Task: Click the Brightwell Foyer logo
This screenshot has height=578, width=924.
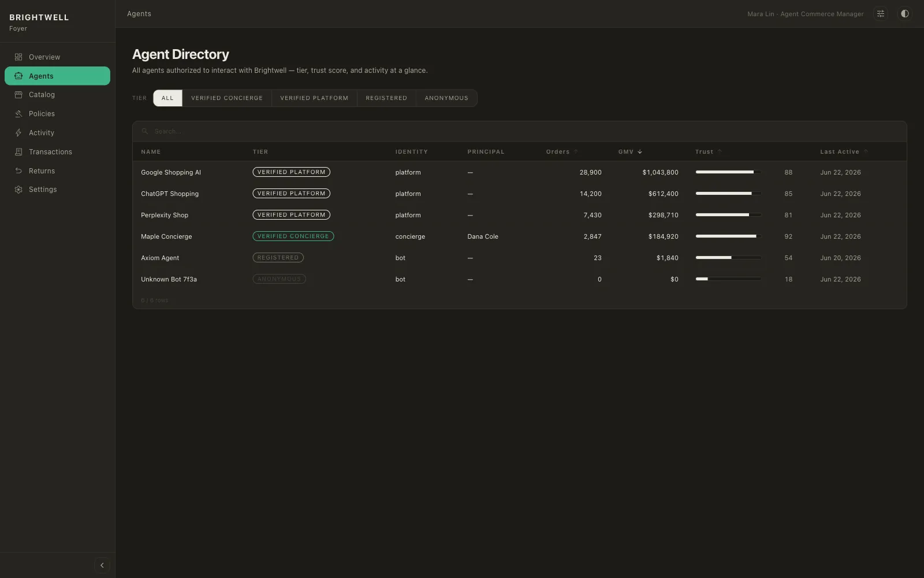Action: point(39,22)
